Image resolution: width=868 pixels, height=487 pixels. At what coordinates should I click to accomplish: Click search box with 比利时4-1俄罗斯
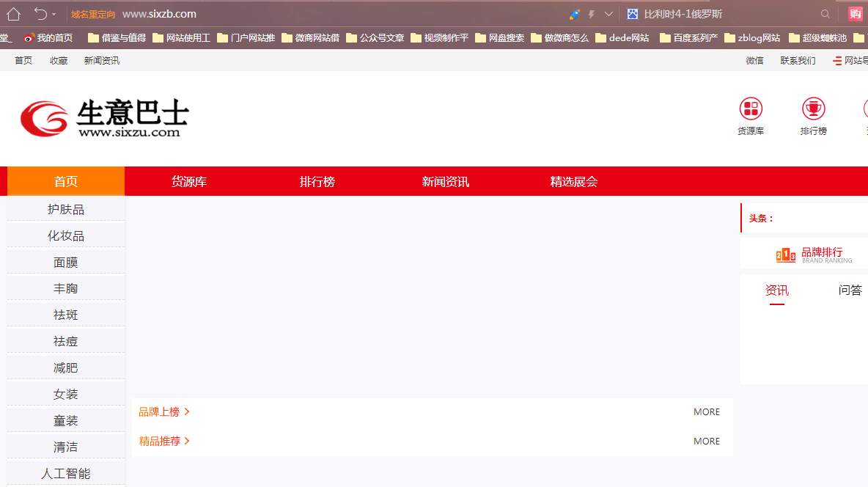[x=729, y=14]
